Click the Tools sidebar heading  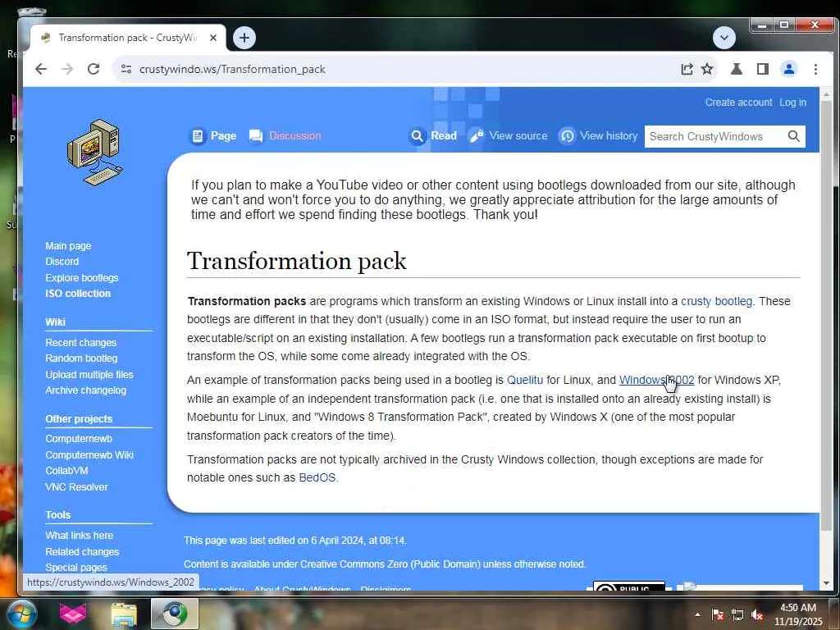[x=58, y=515]
